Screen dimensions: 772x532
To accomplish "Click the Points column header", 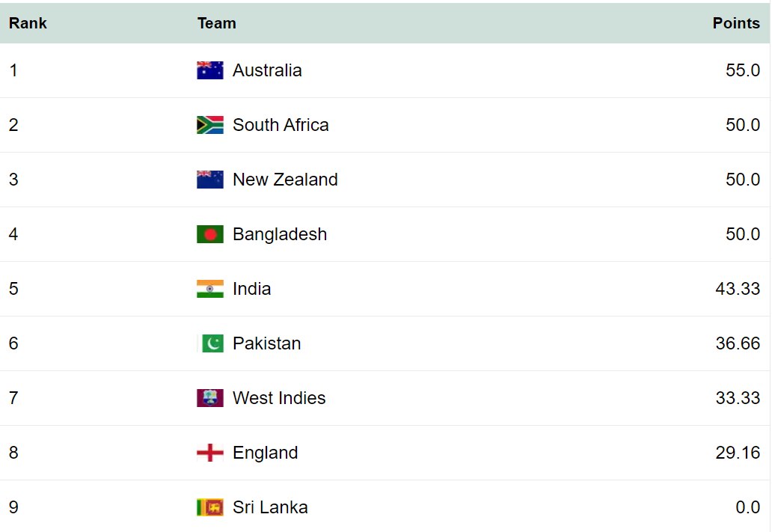I will click(736, 23).
